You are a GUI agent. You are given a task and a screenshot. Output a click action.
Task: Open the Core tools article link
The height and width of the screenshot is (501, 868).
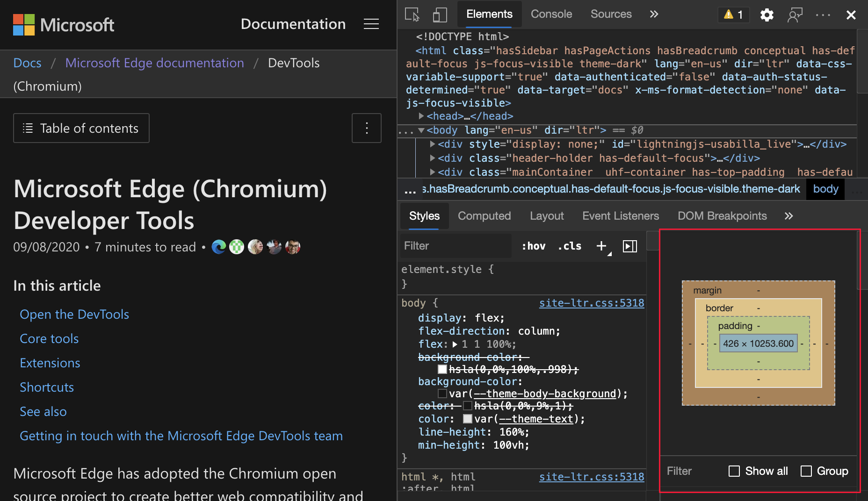click(49, 338)
